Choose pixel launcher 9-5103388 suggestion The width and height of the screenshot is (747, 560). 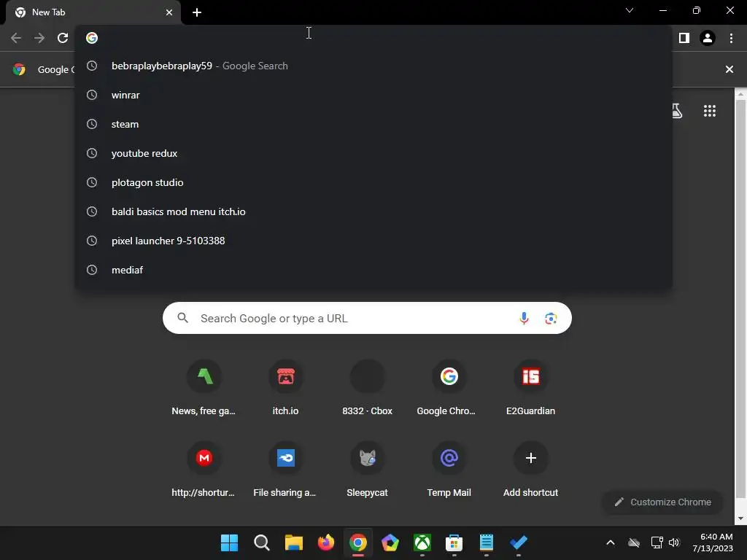point(373,241)
